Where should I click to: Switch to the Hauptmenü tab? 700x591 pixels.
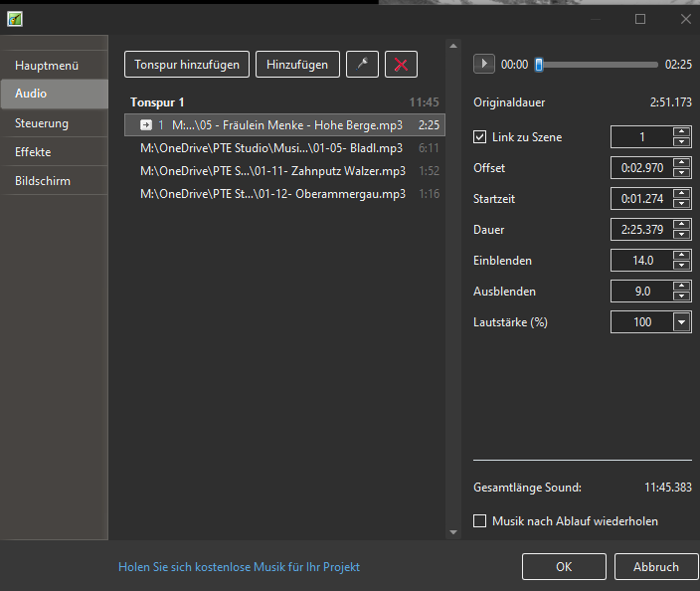click(x=54, y=66)
